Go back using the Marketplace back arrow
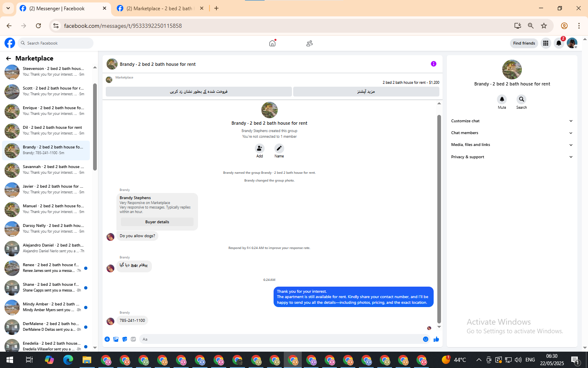Screen dimensions: 588x368 point(9,58)
